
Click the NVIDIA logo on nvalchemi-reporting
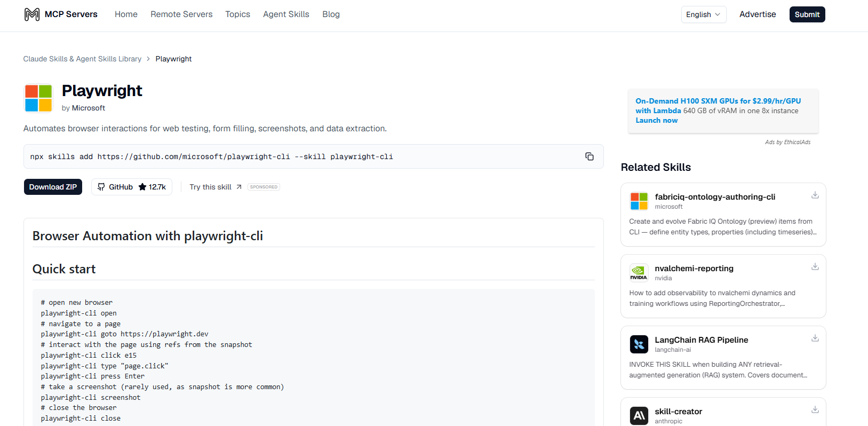pyautogui.click(x=639, y=273)
